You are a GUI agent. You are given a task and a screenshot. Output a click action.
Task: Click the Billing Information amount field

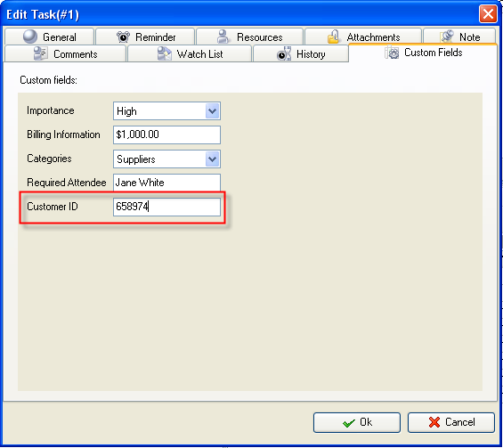coord(166,134)
